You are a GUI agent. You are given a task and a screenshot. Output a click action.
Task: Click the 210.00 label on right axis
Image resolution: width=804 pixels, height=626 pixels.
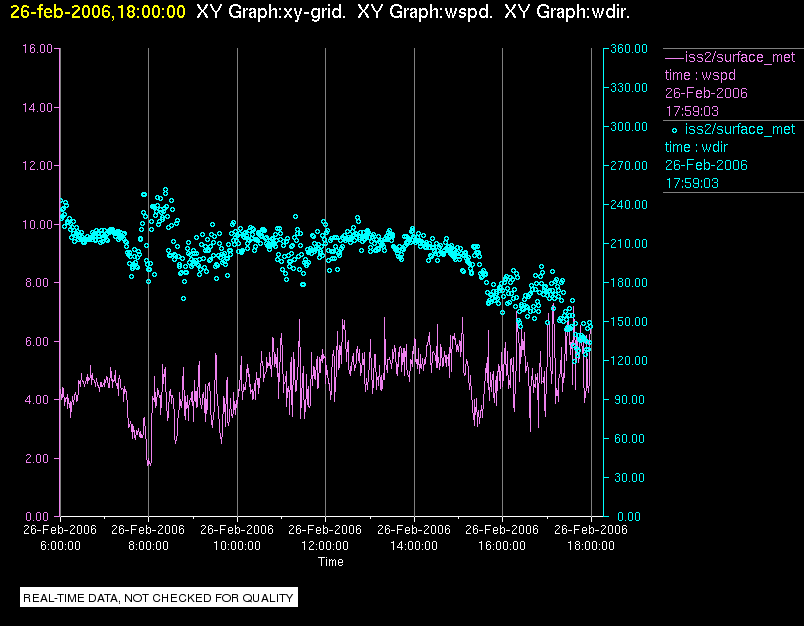[629, 244]
